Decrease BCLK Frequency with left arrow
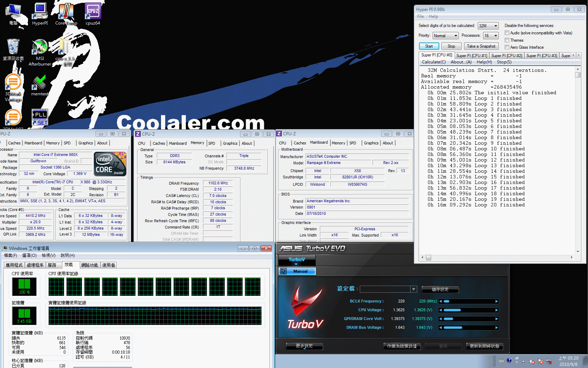Image resolution: width=588 pixels, height=368 pixels. coord(441,301)
